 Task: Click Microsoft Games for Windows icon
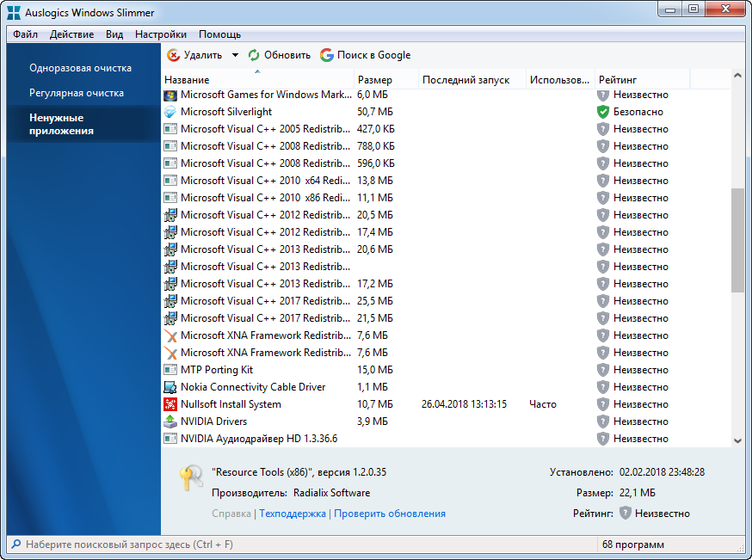coord(170,95)
